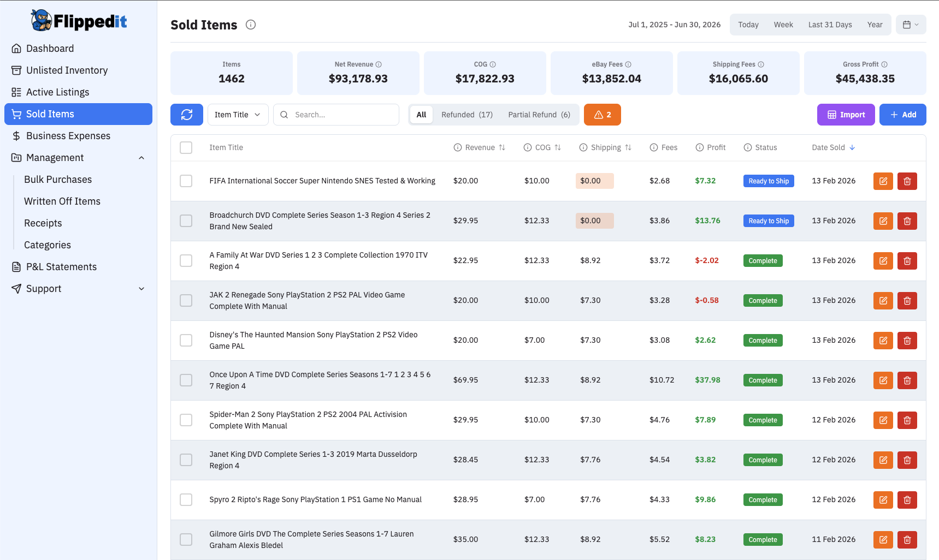
Task: Click the Import button
Action: tap(846, 115)
